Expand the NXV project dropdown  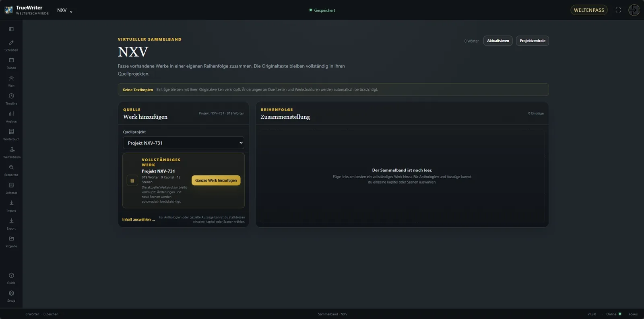coord(65,10)
